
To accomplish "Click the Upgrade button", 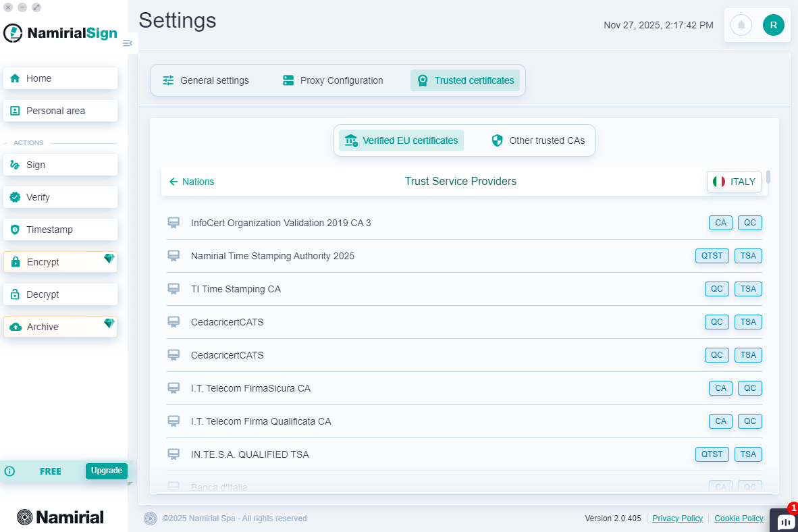I will 106,471.
